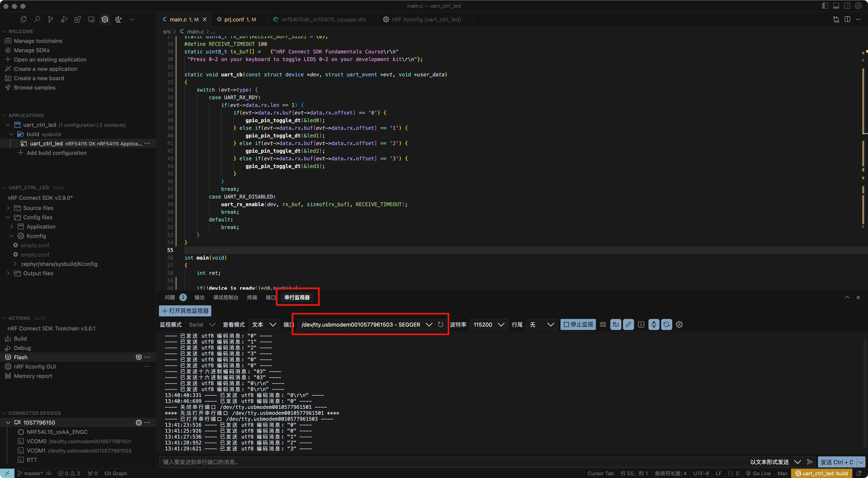
Task: Click the split editor icon
Action: (847, 20)
